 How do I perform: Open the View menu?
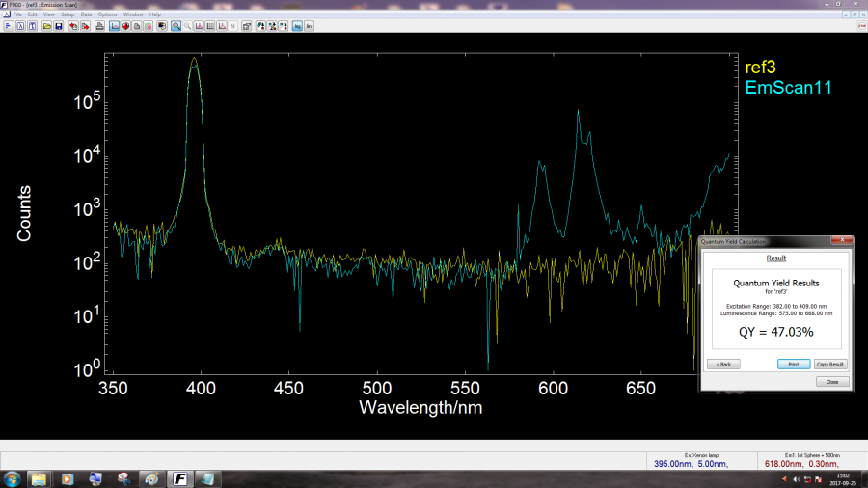(x=49, y=14)
